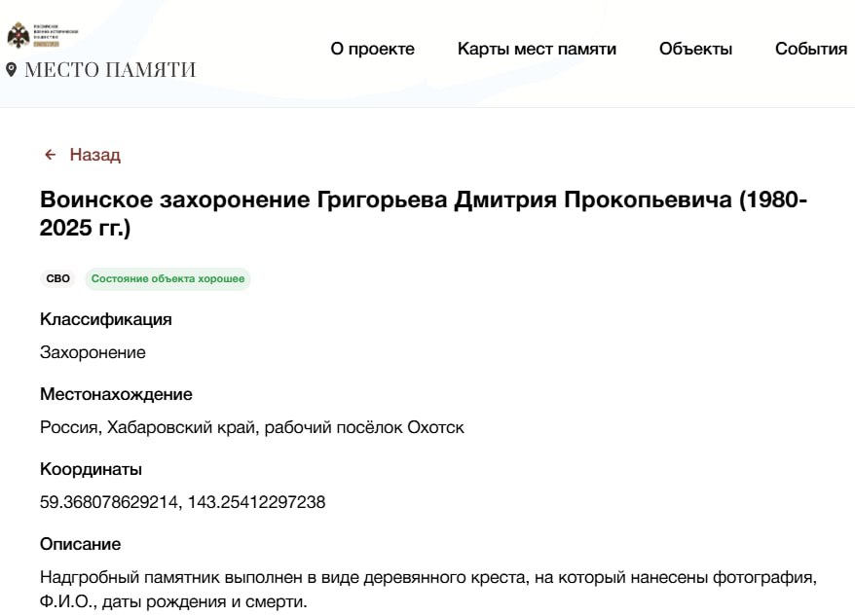
Task: Click the coordinates value text
Action: click(182, 503)
